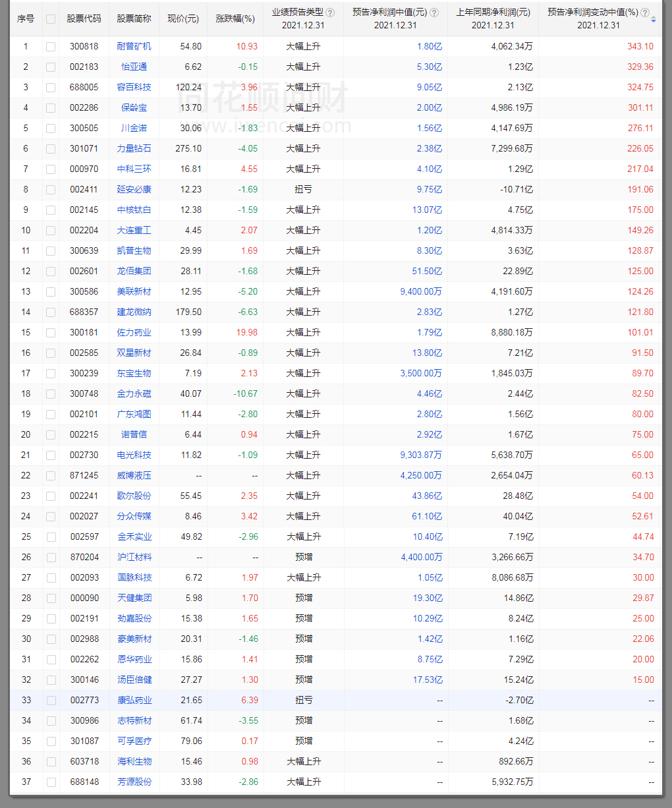Click 预增 type in 沪江材料 row
Viewport: 672px width, 808px height.
pos(304,557)
